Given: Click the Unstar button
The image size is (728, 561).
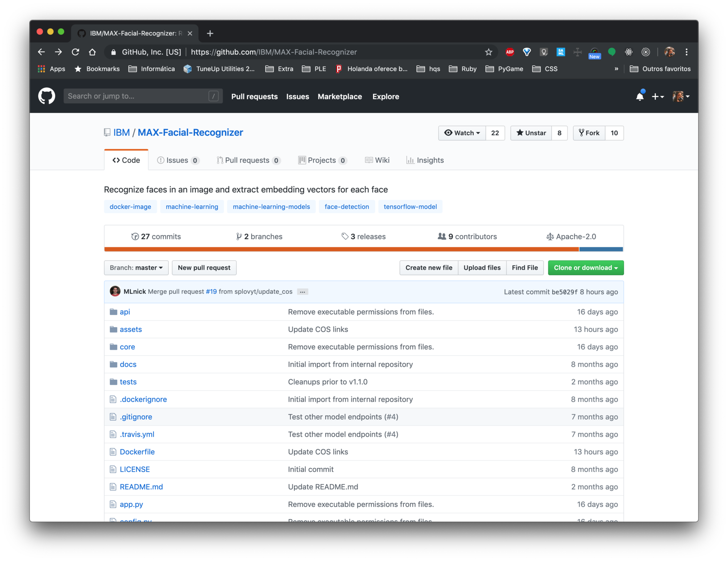Looking at the screenshot, I should click(531, 133).
